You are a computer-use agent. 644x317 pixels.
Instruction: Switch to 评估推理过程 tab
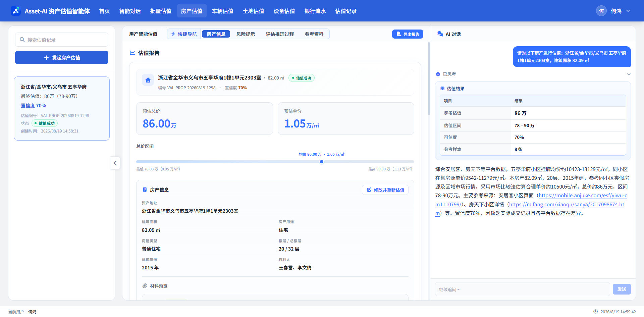pyautogui.click(x=280, y=34)
